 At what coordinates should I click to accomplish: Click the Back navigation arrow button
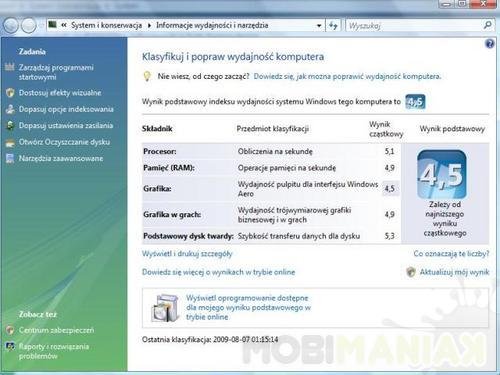[11, 25]
